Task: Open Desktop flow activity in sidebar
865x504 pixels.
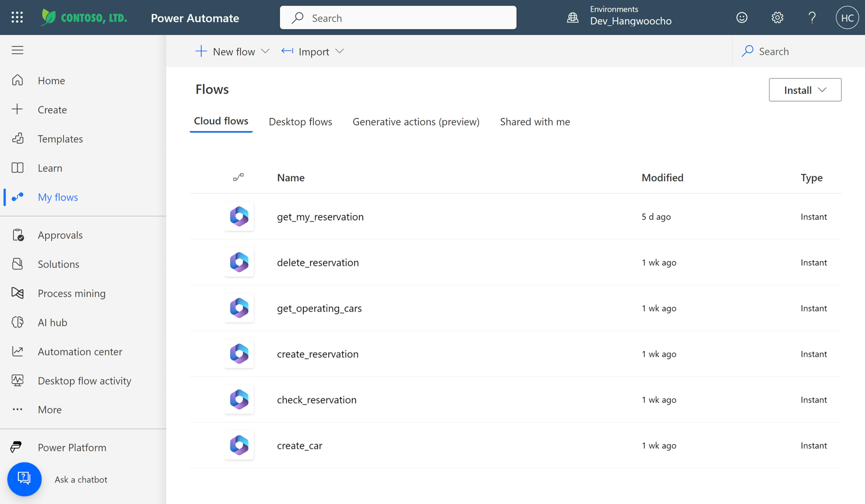Action: point(84,380)
